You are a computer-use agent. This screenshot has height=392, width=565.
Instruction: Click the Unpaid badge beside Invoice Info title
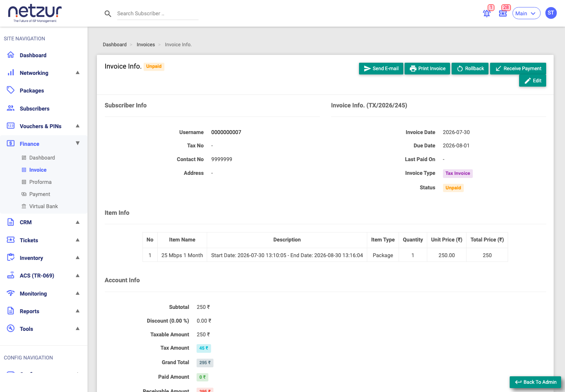[154, 66]
